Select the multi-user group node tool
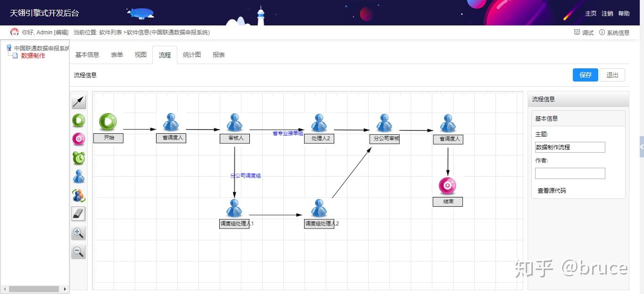This screenshot has width=644, height=294. 79,195
